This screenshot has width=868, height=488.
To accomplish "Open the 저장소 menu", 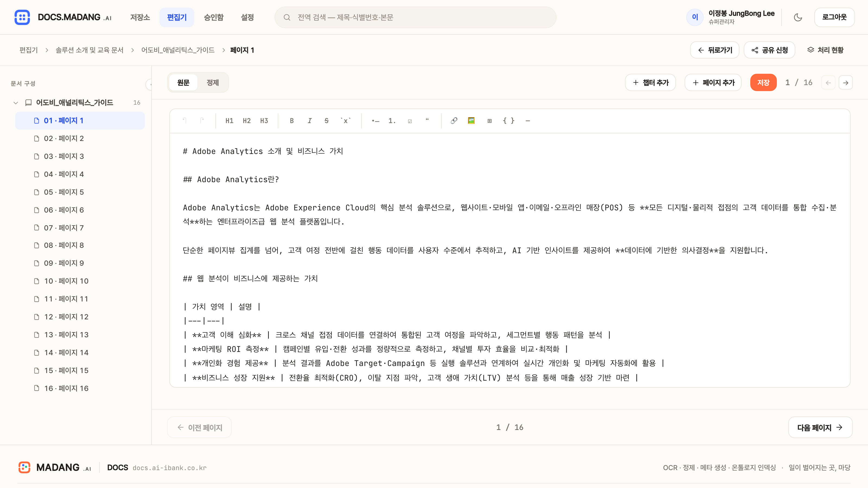I will 140,17.
